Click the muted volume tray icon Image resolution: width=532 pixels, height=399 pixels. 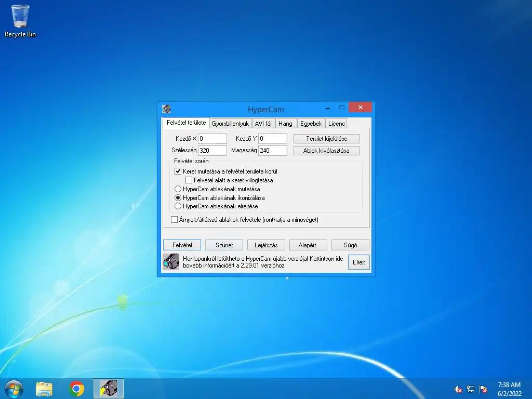pyautogui.click(x=458, y=389)
